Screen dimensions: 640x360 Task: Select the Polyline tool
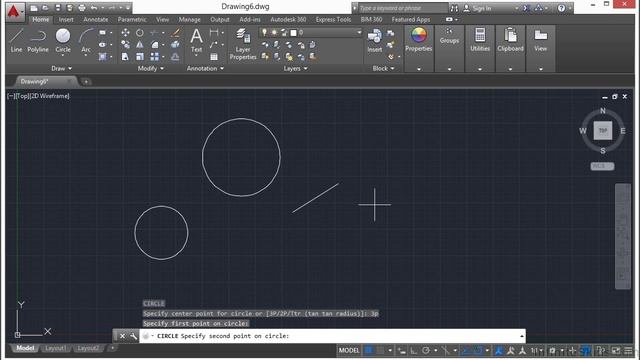pos(38,40)
